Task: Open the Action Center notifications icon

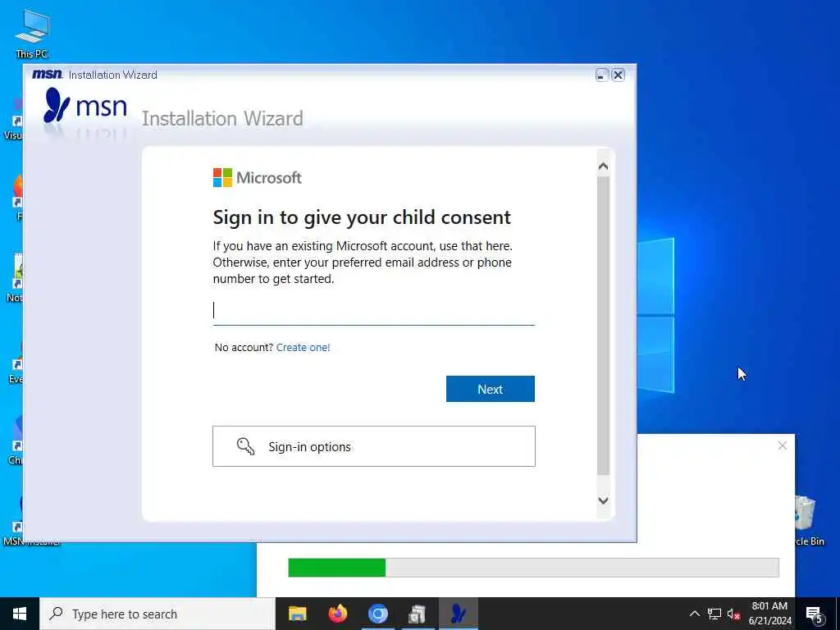Action: pos(815,614)
